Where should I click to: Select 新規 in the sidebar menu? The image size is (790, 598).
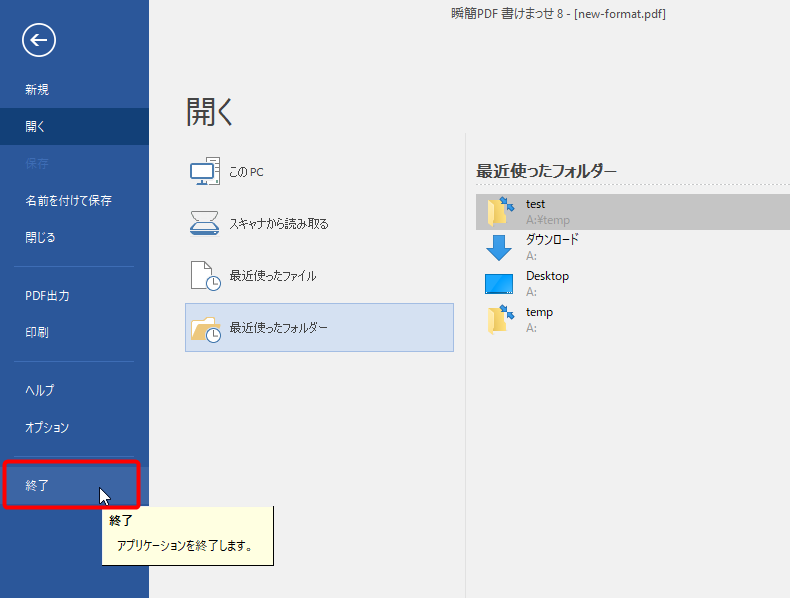click(75, 90)
